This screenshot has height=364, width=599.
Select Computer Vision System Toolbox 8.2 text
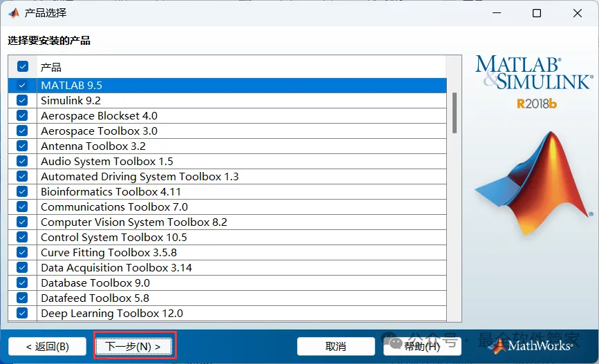134,222
